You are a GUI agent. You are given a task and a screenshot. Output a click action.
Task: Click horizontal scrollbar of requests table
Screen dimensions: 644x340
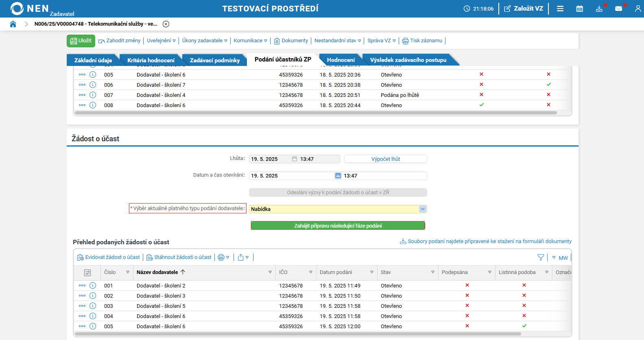(x=297, y=334)
